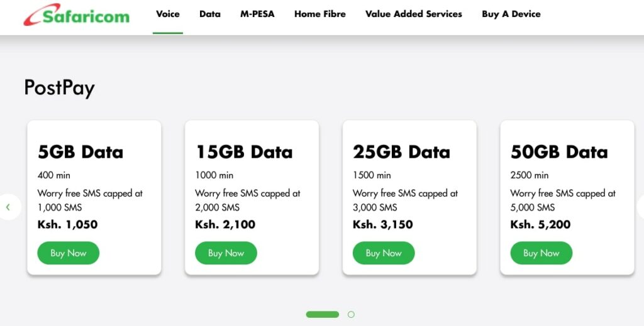Screen dimensions: 644x326
Task: Select the 5GB Data card title
Action: click(80, 152)
